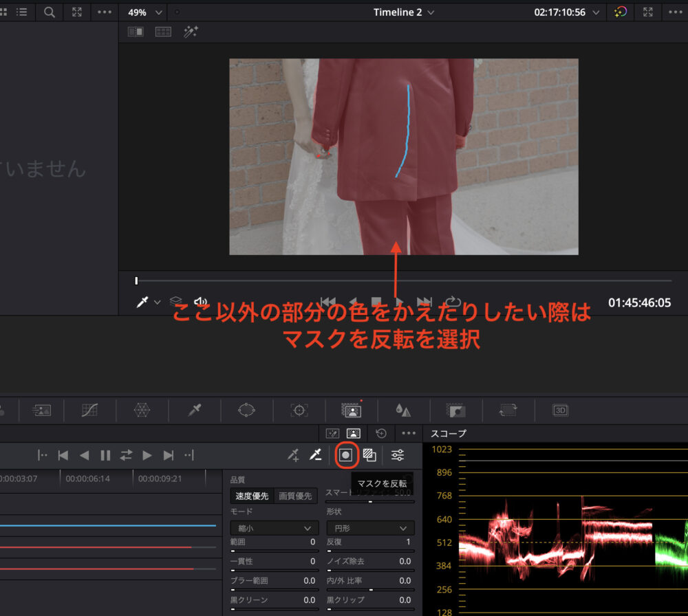The height and width of the screenshot is (616, 688).
Task: Open the 縮小 mode dropdown
Action: coord(274,528)
